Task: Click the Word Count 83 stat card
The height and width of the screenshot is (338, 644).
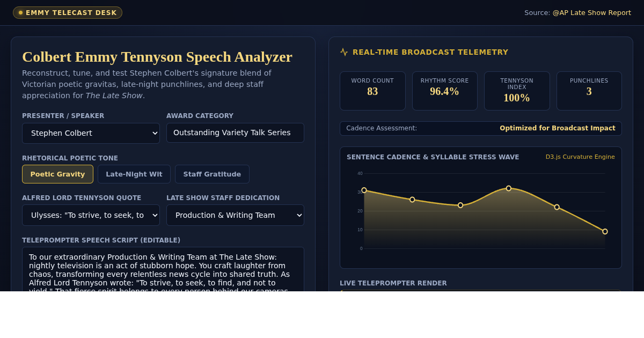Action: tap(372, 91)
